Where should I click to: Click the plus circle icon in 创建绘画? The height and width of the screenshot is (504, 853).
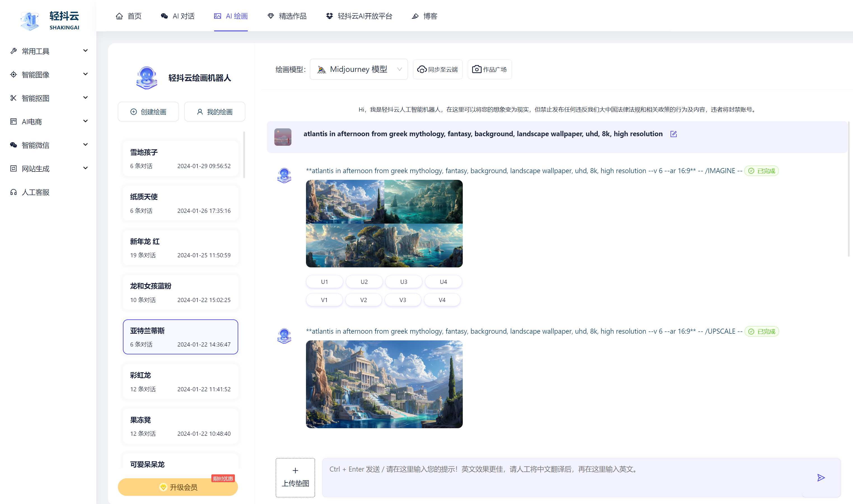coord(134,112)
